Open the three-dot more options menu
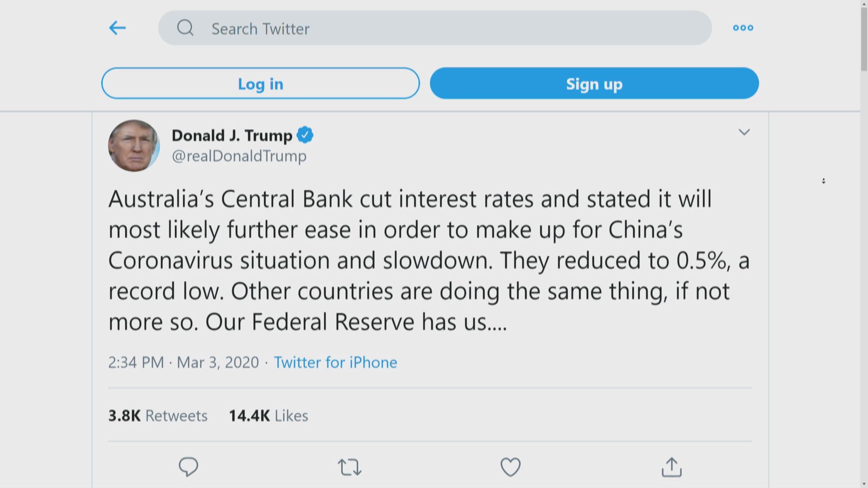The height and width of the screenshot is (488, 868). click(x=743, y=28)
